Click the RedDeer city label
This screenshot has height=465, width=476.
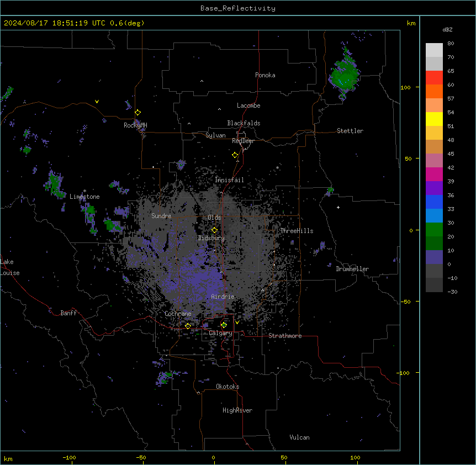[x=243, y=141]
